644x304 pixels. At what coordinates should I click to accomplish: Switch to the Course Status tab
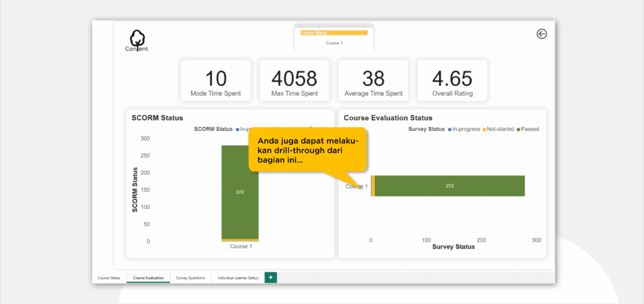(x=109, y=278)
